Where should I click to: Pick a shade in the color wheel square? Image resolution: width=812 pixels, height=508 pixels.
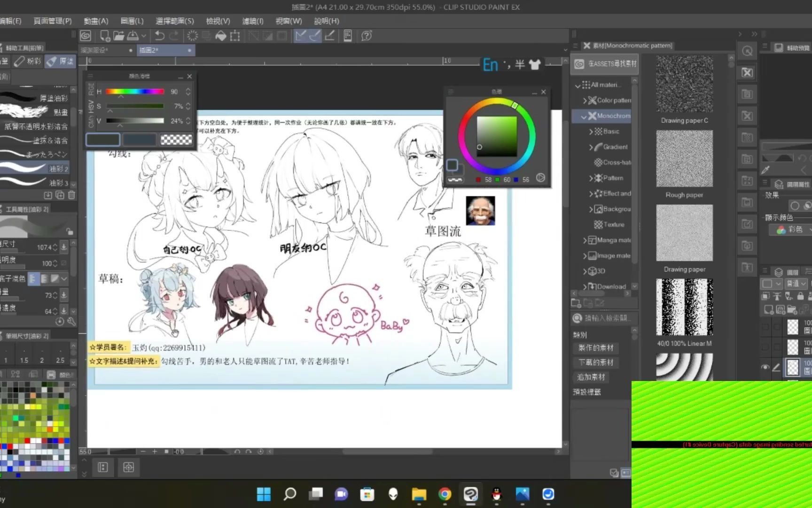tap(497, 136)
